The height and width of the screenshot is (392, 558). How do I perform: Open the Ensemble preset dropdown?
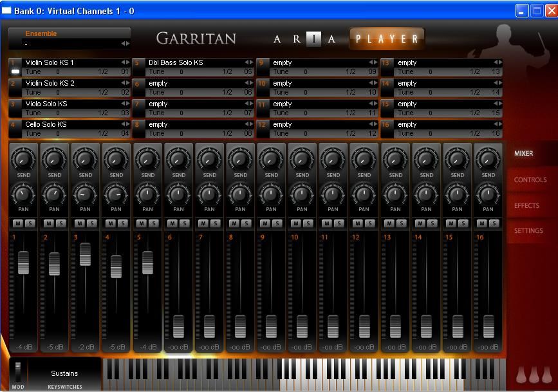70,44
